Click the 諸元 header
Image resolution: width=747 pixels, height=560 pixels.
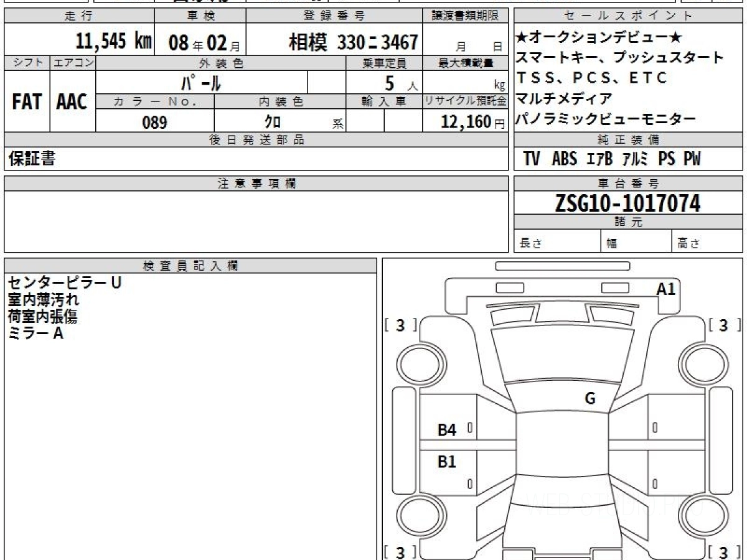629,223
